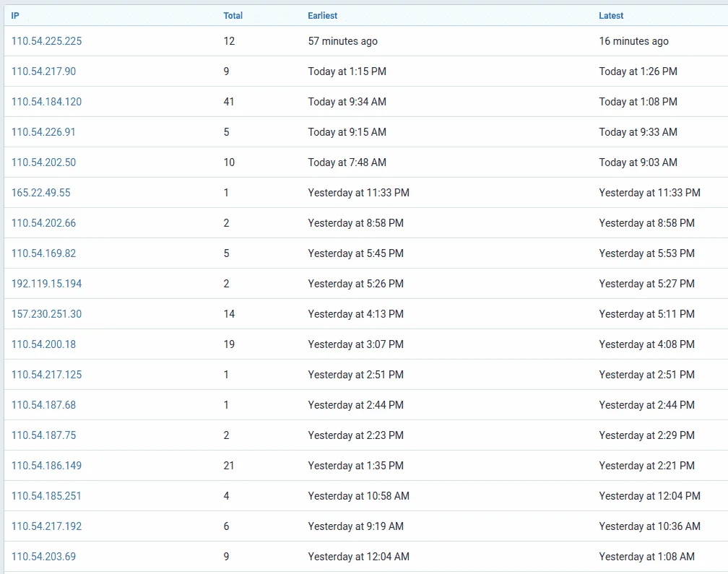Click the 'Yesterday at 10:36 AM' cell
The width and height of the screenshot is (728, 574).
coord(649,526)
